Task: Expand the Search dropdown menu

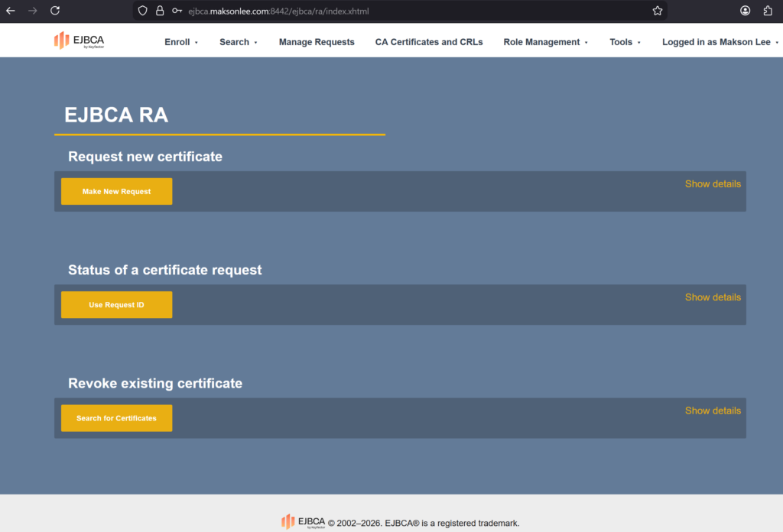Action: (238, 42)
